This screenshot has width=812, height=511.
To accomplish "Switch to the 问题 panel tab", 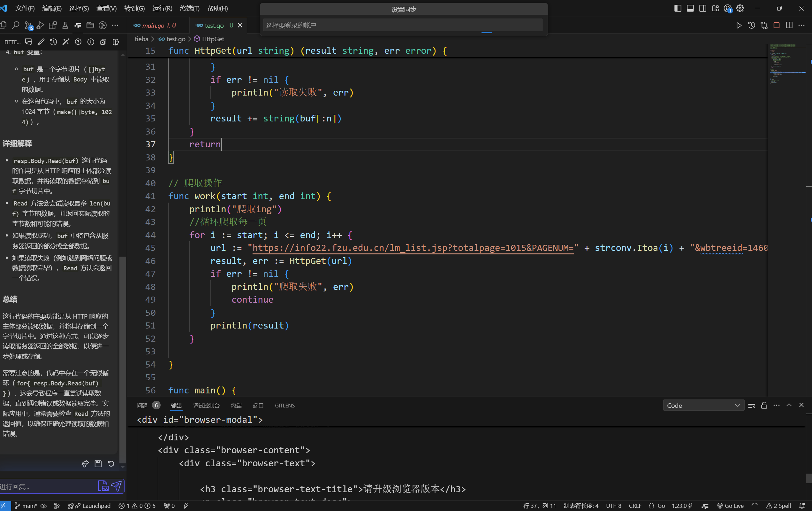I will pyautogui.click(x=142, y=405).
